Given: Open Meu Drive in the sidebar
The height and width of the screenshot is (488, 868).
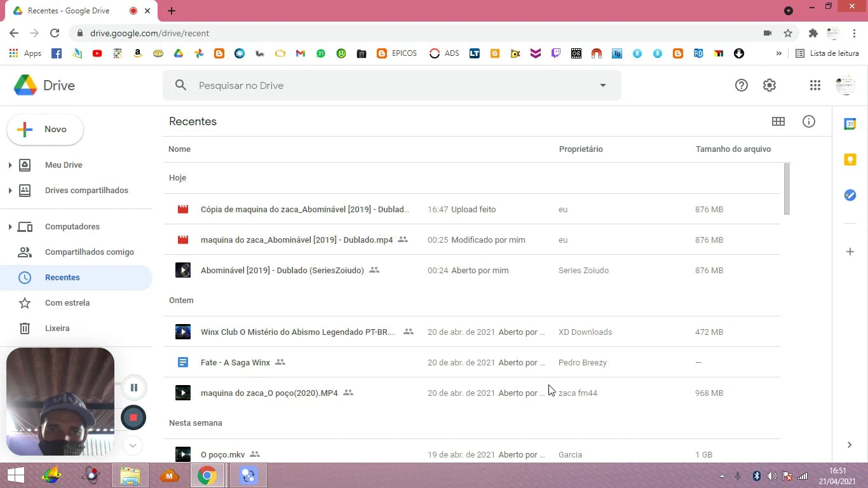Looking at the screenshot, I should pyautogui.click(x=64, y=165).
